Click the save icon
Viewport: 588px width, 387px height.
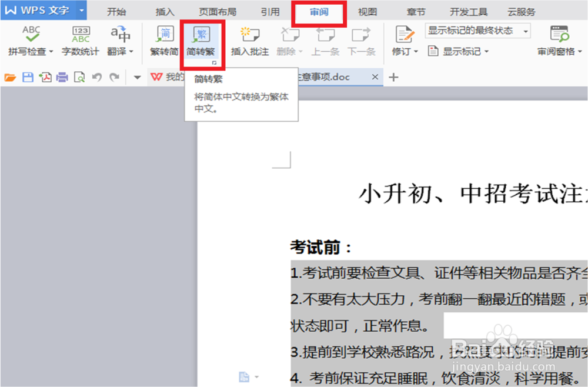coord(27,76)
